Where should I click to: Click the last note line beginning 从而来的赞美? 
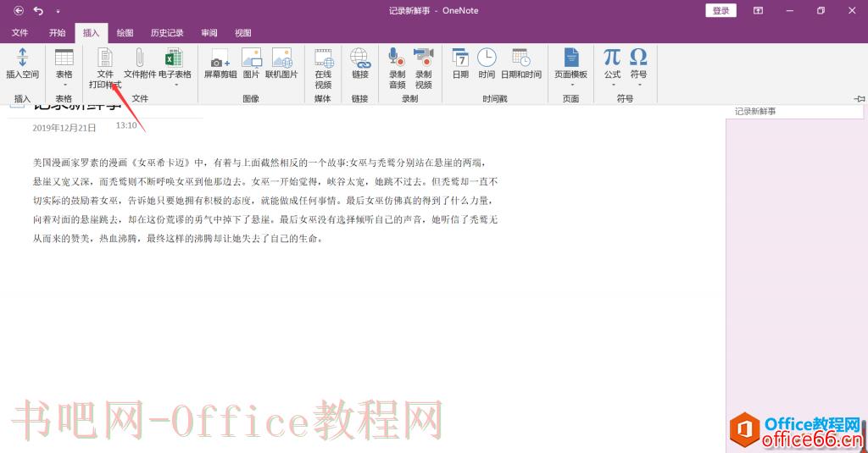pos(178,239)
